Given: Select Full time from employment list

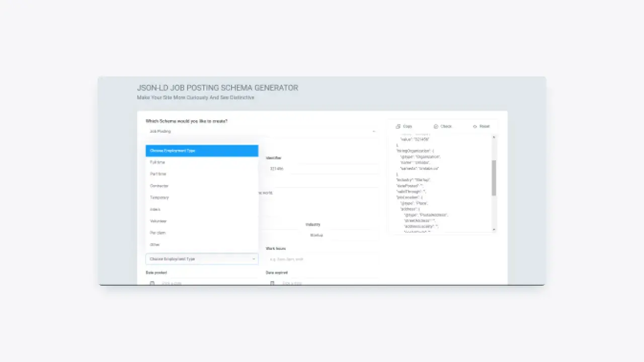Looking at the screenshot, I should coord(157,162).
